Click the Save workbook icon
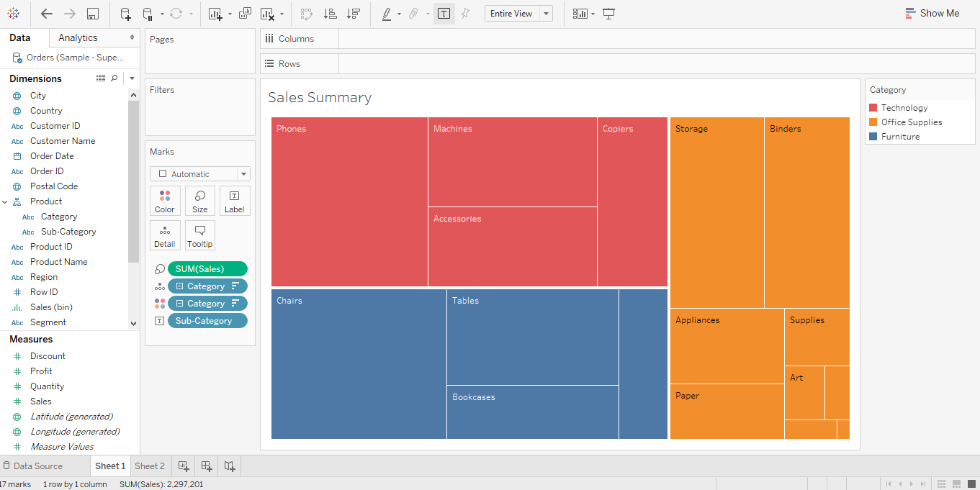The height and width of the screenshot is (490, 980). (x=92, y=14)
